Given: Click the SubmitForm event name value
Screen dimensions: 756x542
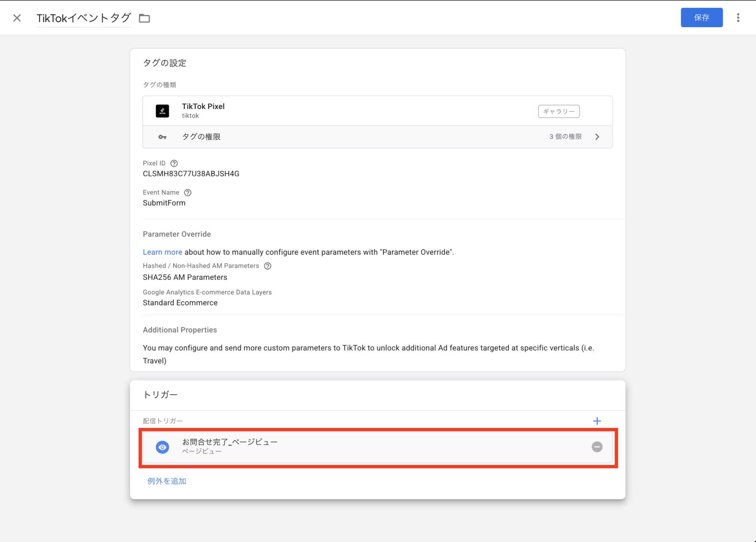Looking at the screenshot, I should [164, 203].
